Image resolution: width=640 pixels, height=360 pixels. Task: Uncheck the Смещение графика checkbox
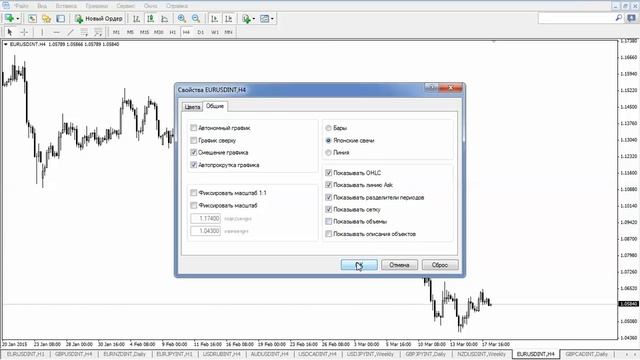[x=193, y=152]
